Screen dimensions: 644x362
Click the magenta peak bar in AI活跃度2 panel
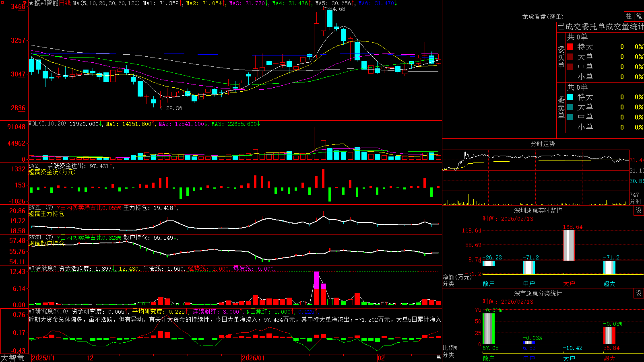[316, 280]
